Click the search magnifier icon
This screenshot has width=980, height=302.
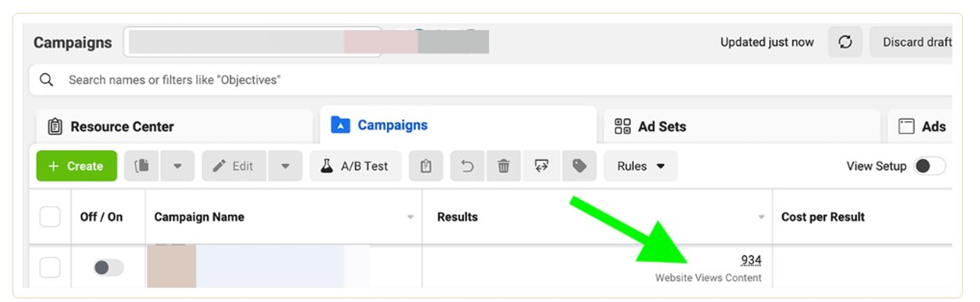(x=46, y=79)
